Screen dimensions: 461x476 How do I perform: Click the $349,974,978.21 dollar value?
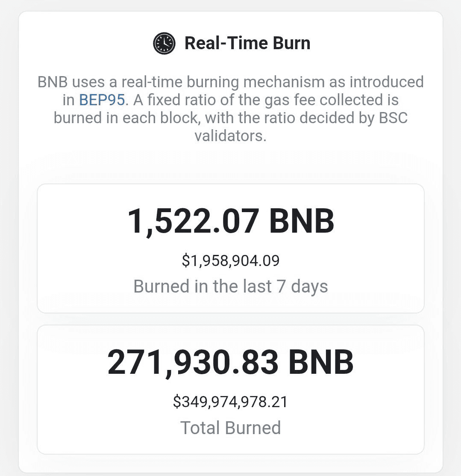coord(231,402)
